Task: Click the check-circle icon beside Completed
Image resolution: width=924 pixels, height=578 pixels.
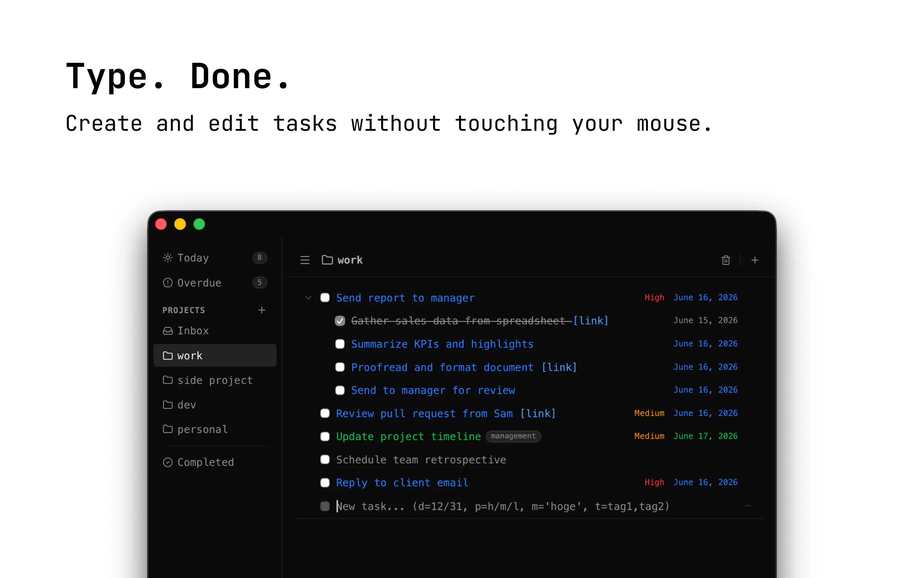Action: pos(167,462)
